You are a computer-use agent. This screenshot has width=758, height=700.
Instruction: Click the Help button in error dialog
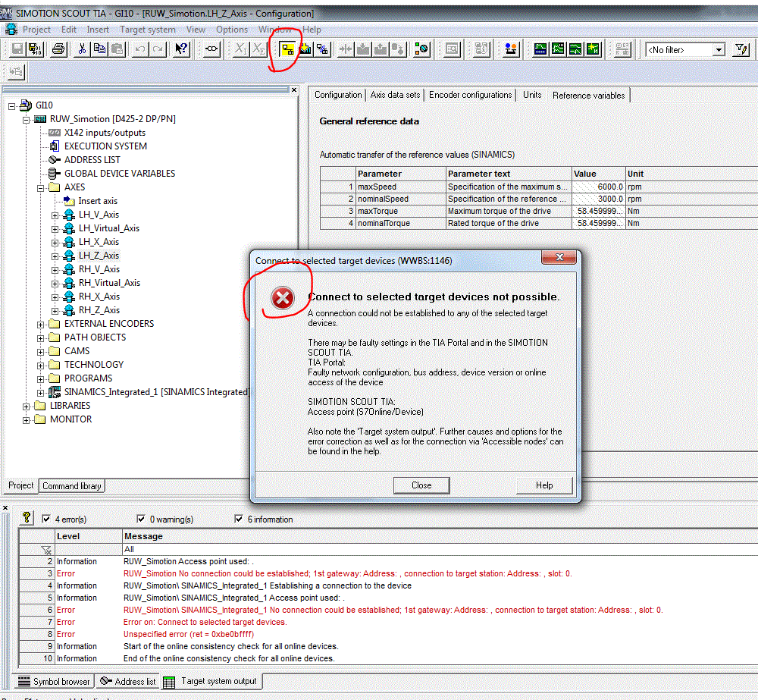pos(543,485)
